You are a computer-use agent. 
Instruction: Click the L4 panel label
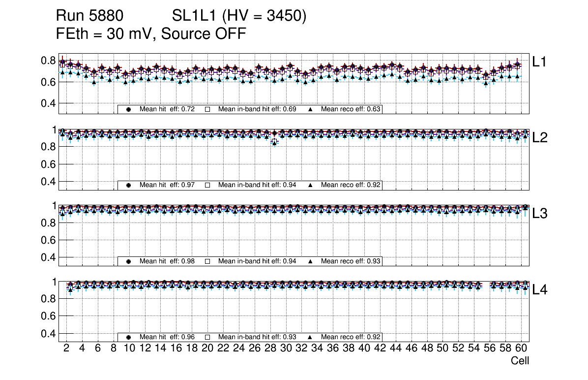coord(539,290)
